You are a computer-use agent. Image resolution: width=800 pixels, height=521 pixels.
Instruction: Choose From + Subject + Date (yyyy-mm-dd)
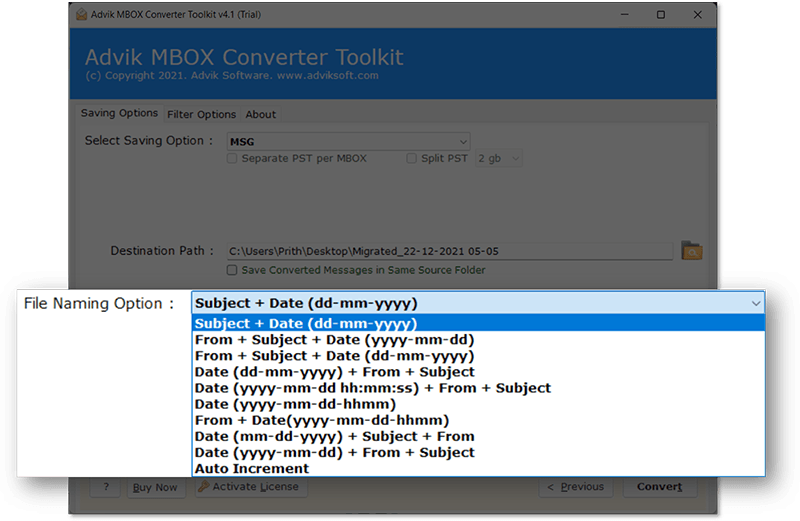478,340
